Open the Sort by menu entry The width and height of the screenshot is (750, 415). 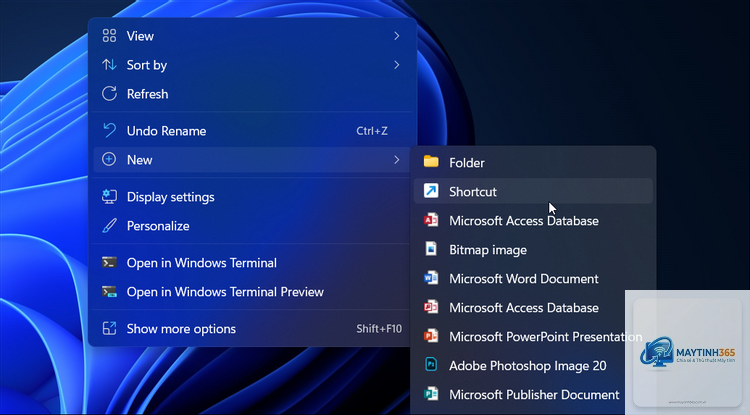(x=252, y=65)
